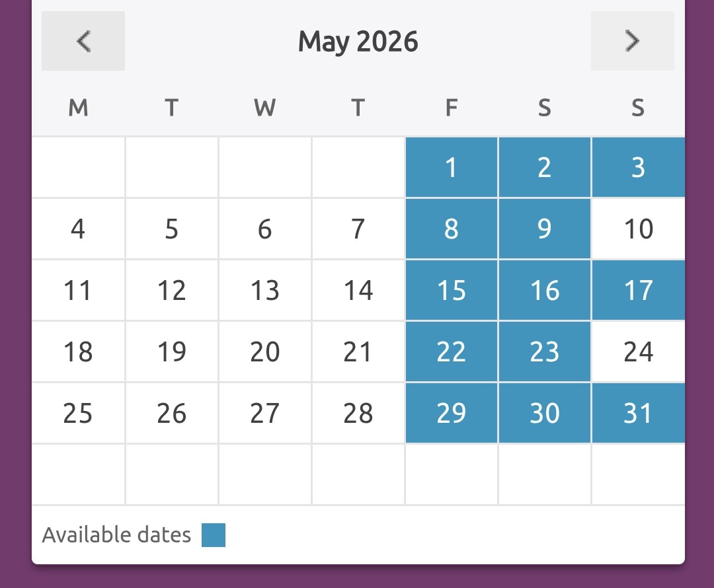Pick the last day, May 31
Image resolution: width=714 pixels, height=588 pixels.
click(x=638, y=414)
